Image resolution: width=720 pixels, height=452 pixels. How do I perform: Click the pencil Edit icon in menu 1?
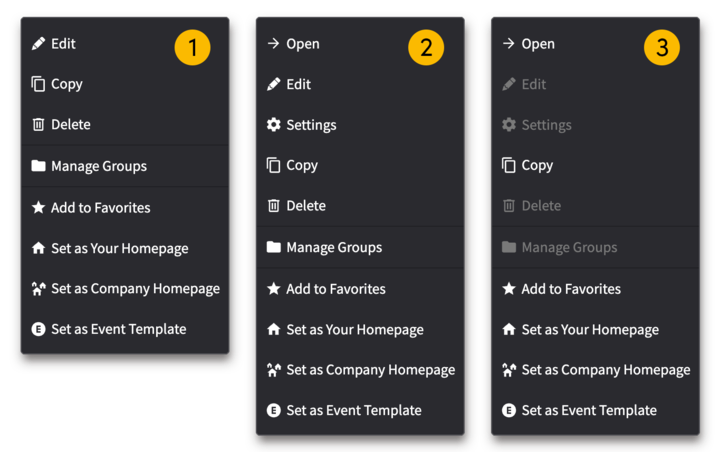point(38,44)
